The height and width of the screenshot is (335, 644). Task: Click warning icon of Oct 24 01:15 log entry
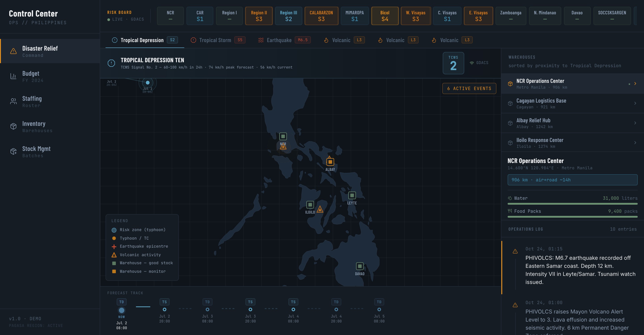coord(515,251)
